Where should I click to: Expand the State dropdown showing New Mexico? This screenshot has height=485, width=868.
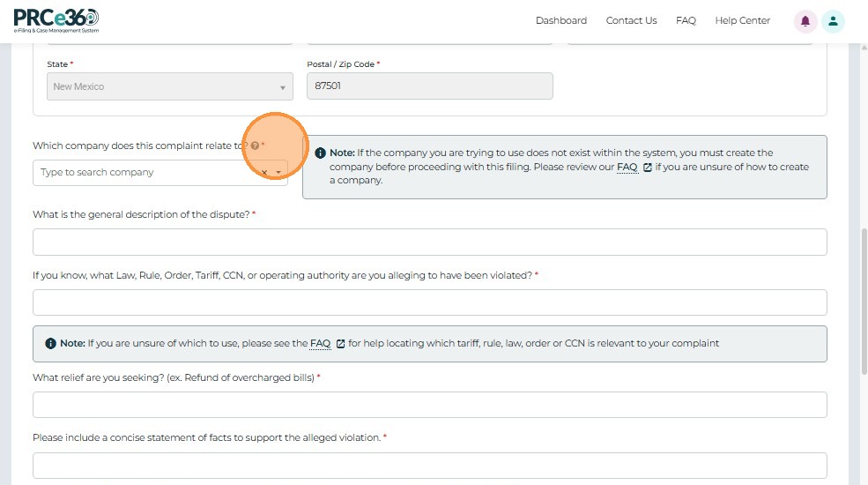(x=170, y=86)
